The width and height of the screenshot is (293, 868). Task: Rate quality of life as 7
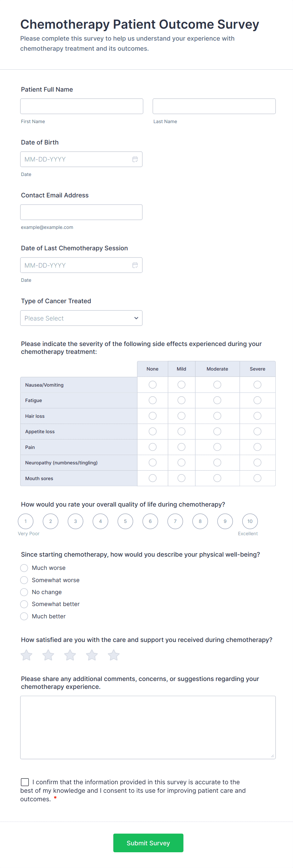[x=175, y=521]
